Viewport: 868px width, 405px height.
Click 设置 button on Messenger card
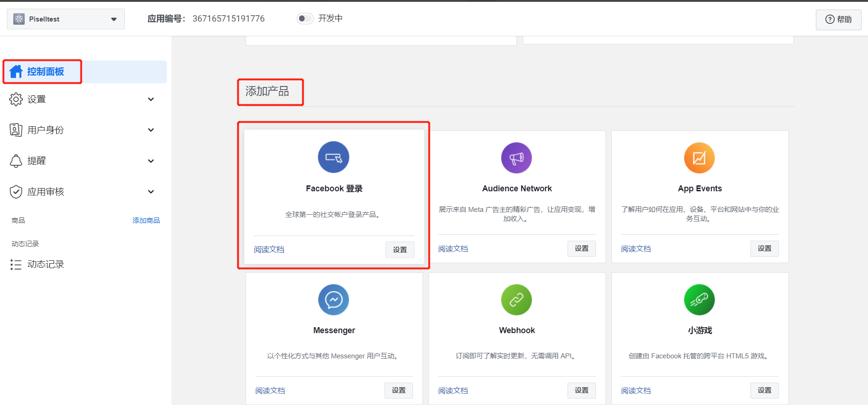click(x=399, y=390)
